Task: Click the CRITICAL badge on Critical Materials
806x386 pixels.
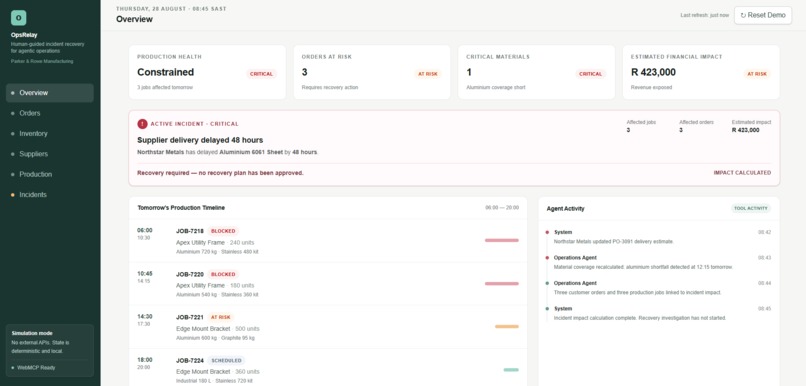Action: tap(590, 74)
